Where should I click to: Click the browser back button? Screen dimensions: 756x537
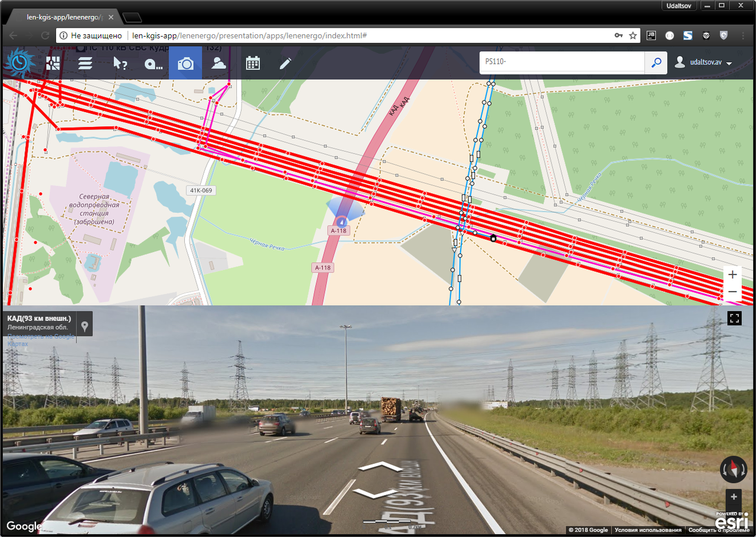click(x=13, y=35)
